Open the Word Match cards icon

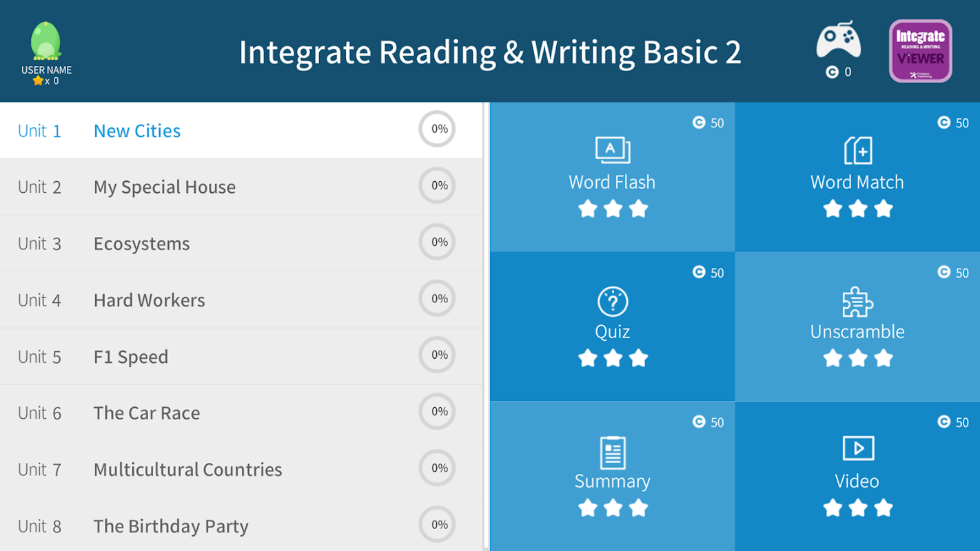[857, 150]
